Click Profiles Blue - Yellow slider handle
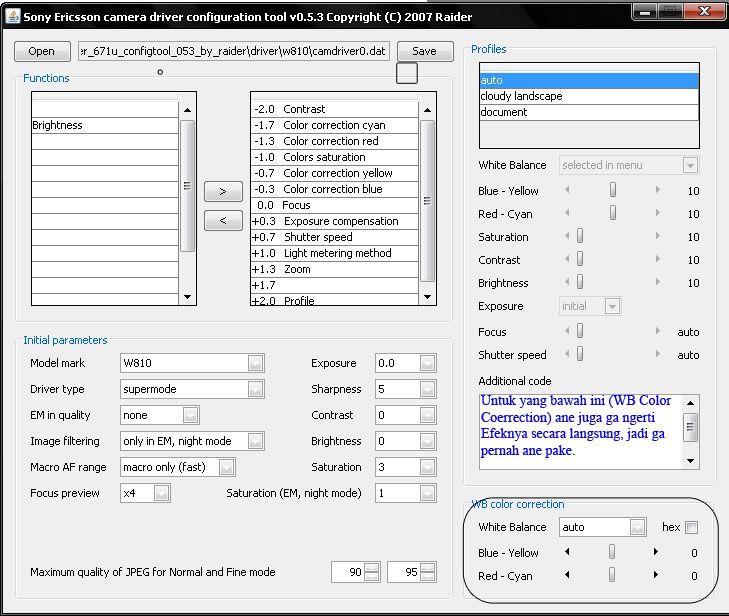Screen dimensions: 729x616 pos(613,190)
